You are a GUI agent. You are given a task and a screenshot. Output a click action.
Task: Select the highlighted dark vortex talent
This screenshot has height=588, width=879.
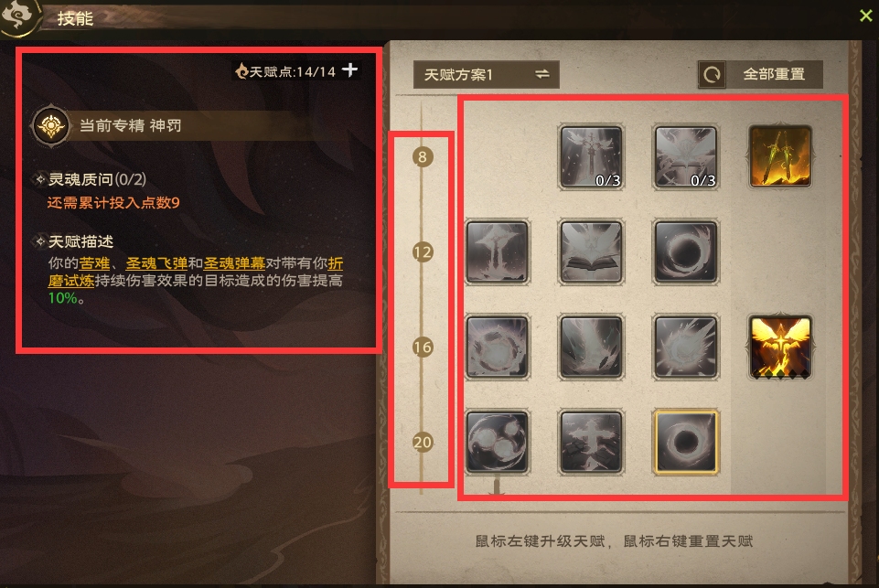point(686,443)
